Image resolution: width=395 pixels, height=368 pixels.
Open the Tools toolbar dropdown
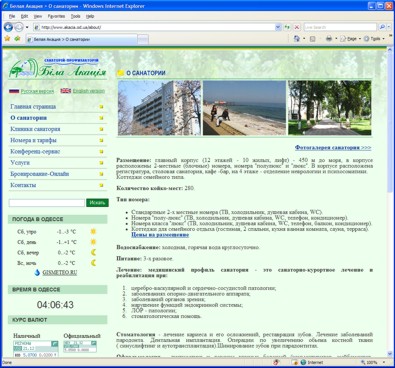click(374, 39)
